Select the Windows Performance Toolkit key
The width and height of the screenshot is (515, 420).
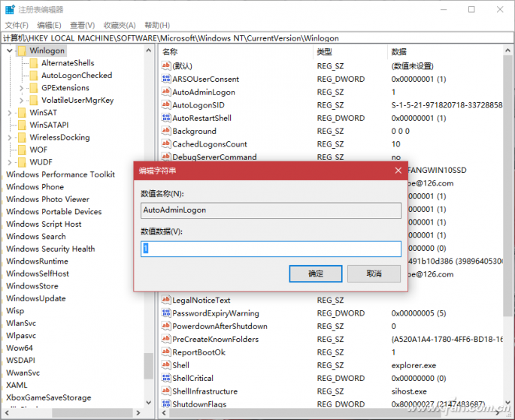(60, 174)
